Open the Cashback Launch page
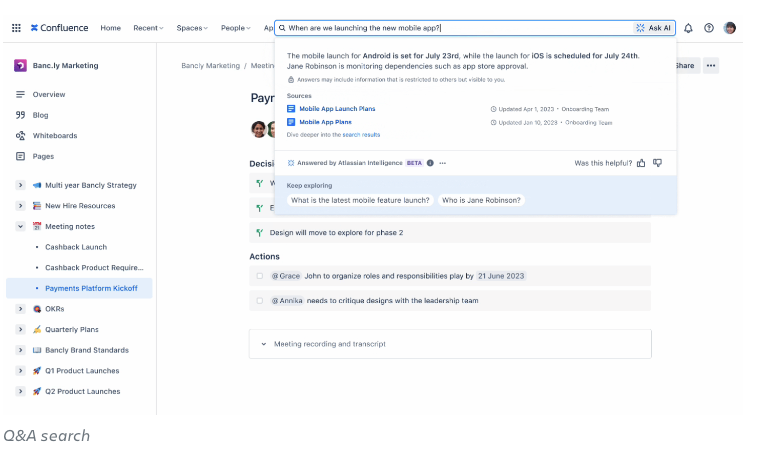 [x=76, y=247]
